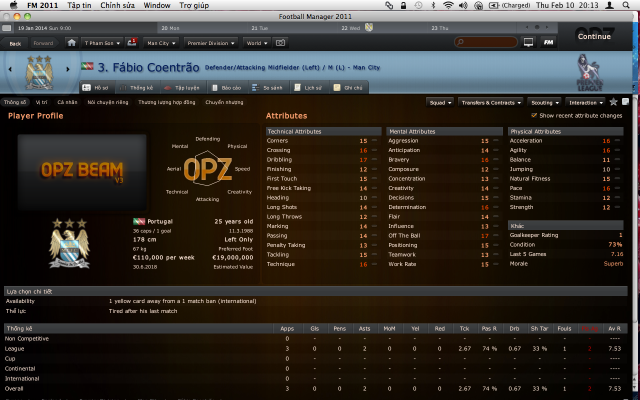Switch to the Lịch sử tab
Image resolution: width=640 pixels, height=400 pixels.
pos(309,88)
